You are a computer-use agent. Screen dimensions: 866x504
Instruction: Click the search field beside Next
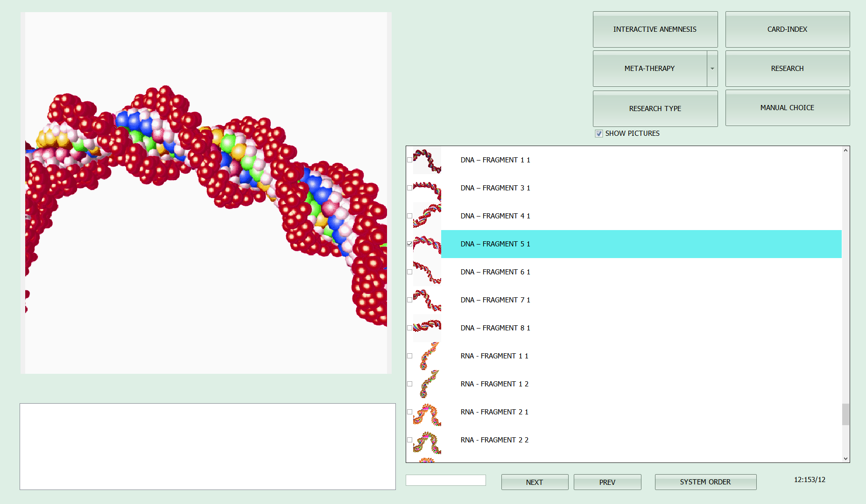pyautogui.click(x=446, y=480)
